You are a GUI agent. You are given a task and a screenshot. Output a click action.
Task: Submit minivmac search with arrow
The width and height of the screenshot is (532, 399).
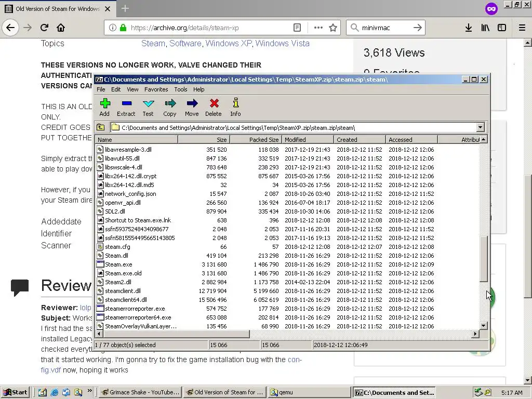point(418,28)
